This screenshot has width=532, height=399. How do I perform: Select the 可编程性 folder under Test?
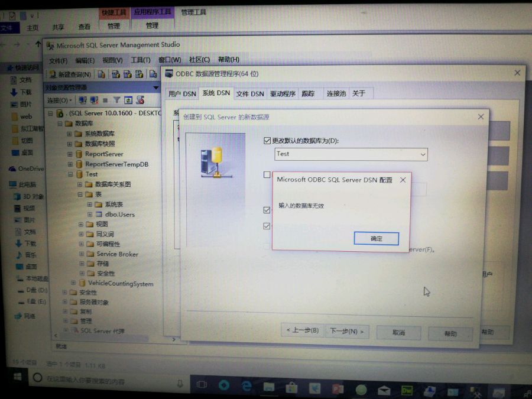108,244
